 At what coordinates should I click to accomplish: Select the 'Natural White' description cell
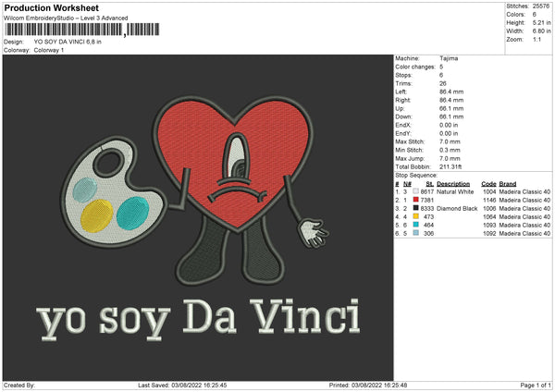tap(455, 191)
